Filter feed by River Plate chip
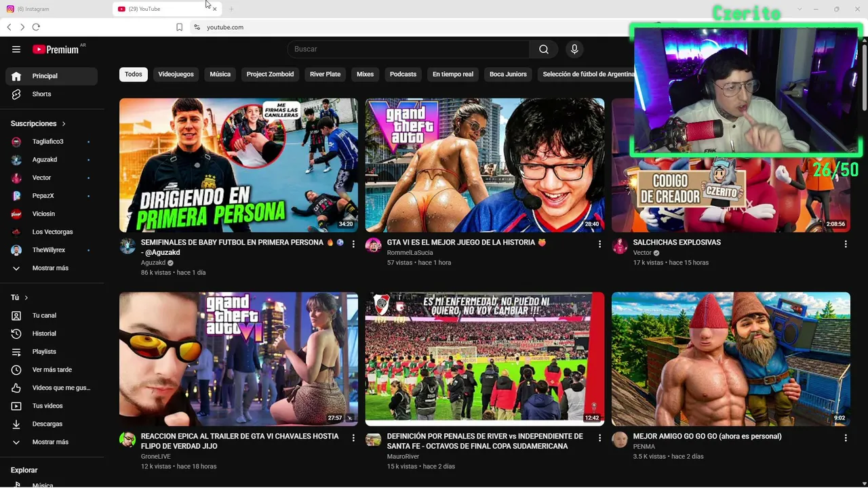 click(x=325, y=74)
